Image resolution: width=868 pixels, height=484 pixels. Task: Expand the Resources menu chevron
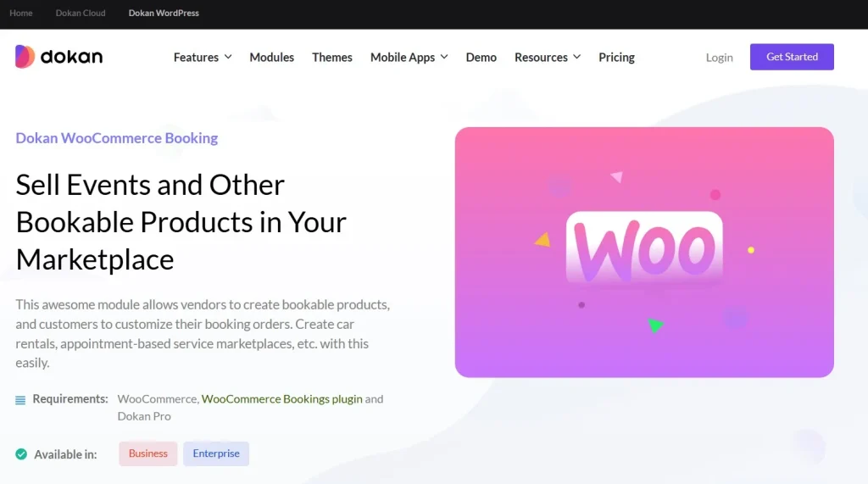tap(576, 57)
